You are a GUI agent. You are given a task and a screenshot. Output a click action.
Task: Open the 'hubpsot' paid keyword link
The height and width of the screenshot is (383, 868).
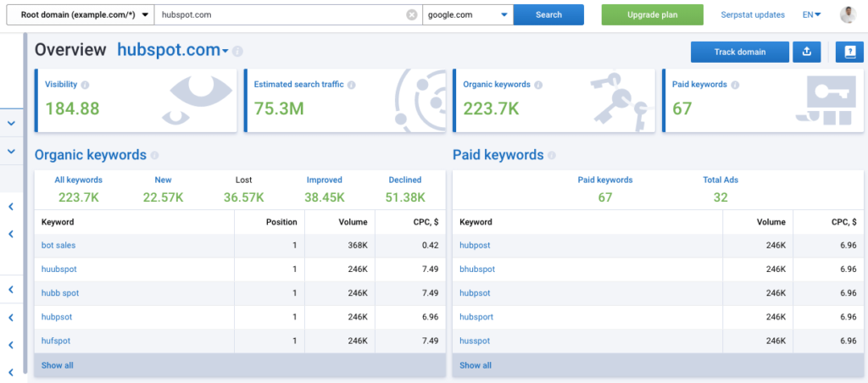(475, 293)
